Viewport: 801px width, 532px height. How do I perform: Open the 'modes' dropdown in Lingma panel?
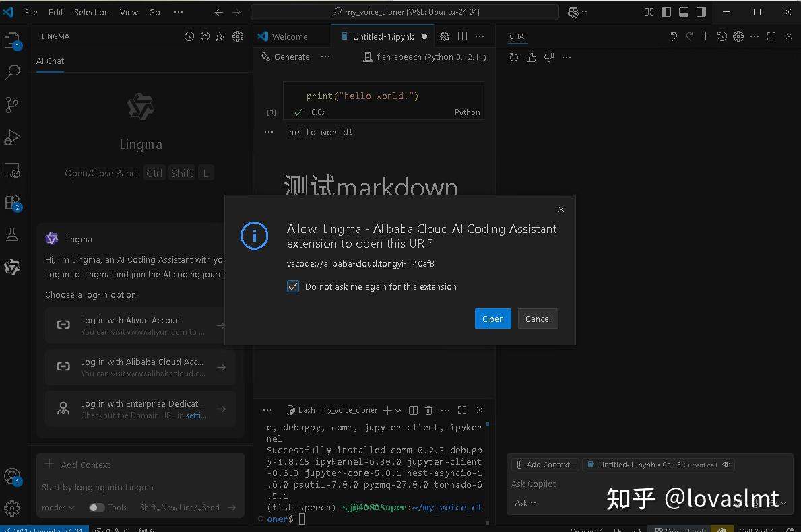(57, 507)
